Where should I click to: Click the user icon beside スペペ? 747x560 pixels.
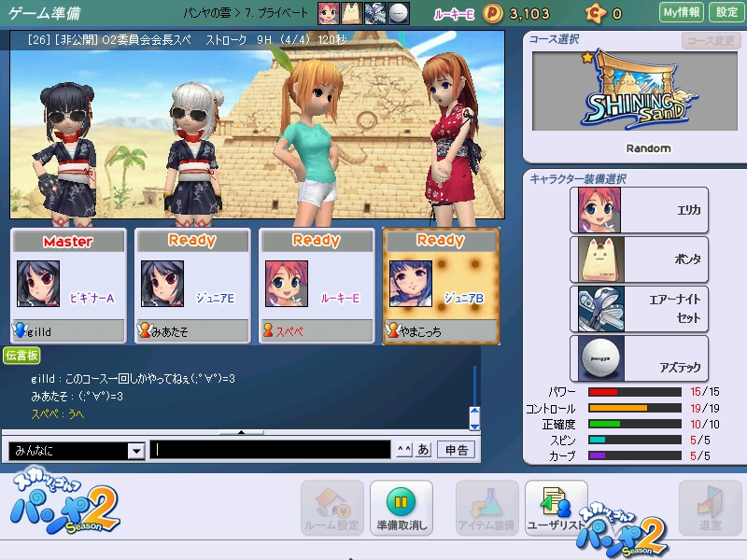click(x=268, y=330)
